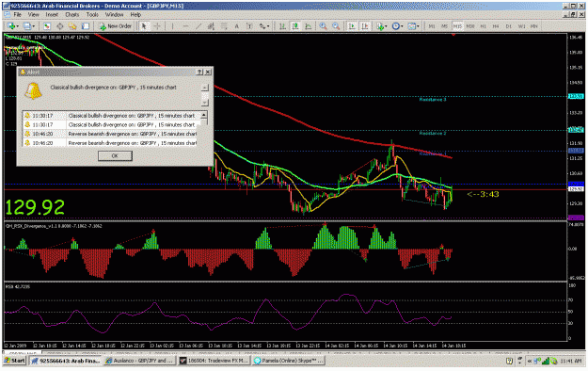Click the New Order button
This screenshot has width=588, height=371.
tap(115, 26)
